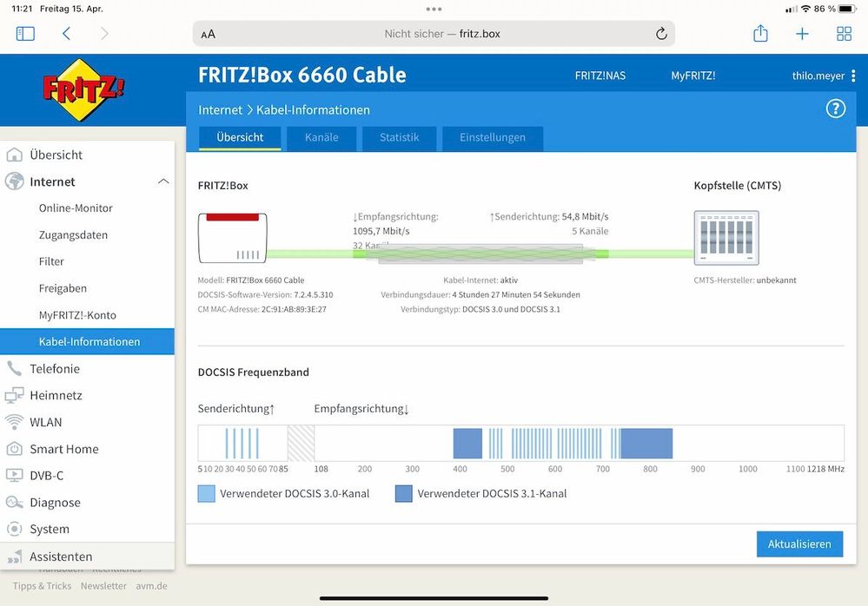Select the Übersicht tab in Kabel-Informationen

pos(240,138)
